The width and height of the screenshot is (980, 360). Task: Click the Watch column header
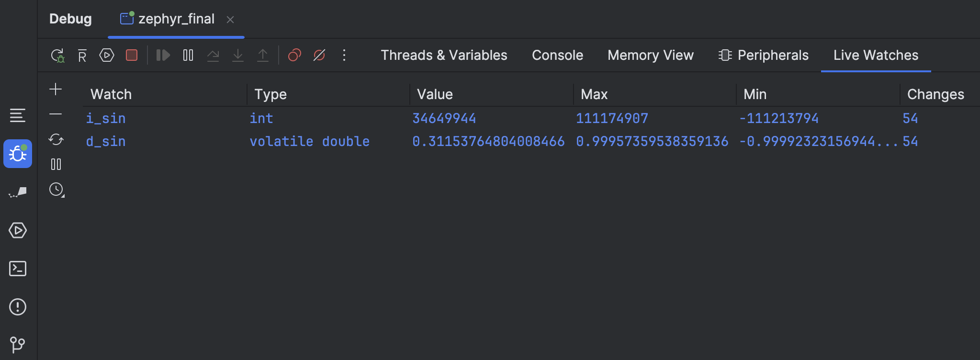(x=111, y=94)
